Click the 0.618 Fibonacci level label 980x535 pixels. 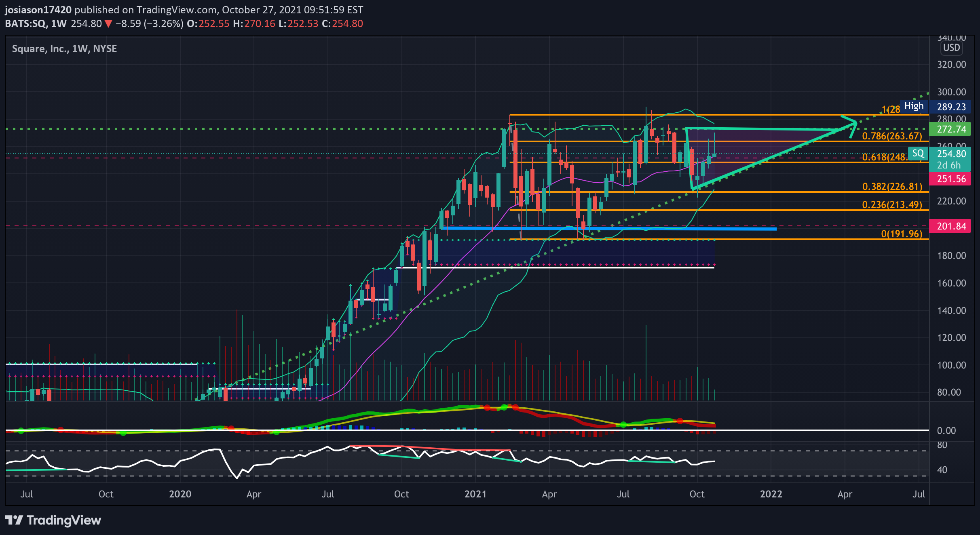click(885, 157)
